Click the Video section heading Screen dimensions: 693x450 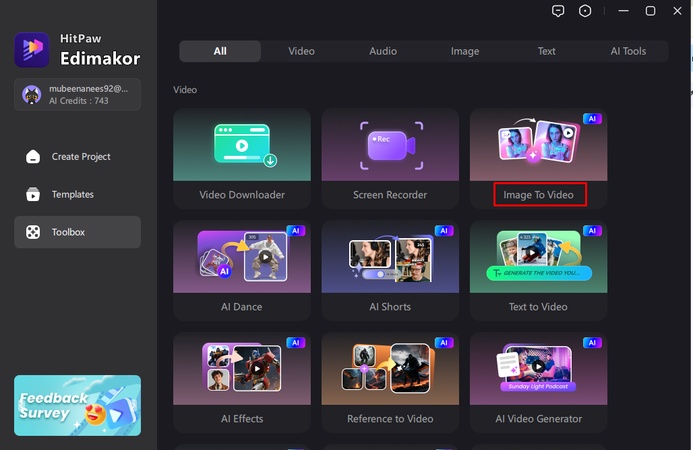coord(185,90)
